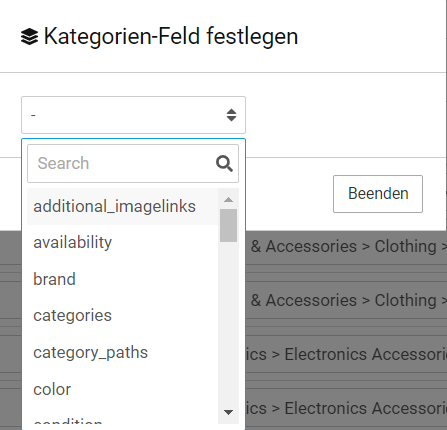Focus the Search input field

click(133, 163)
